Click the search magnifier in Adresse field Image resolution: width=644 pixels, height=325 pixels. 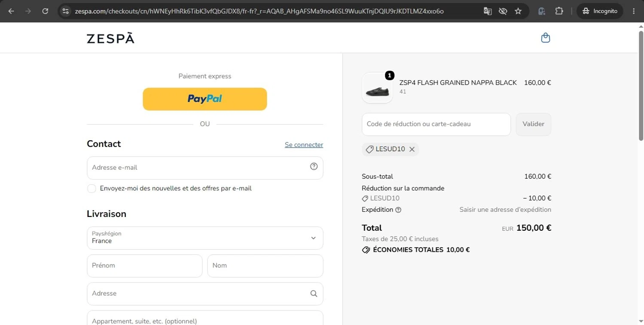click(x=314, y=294)
